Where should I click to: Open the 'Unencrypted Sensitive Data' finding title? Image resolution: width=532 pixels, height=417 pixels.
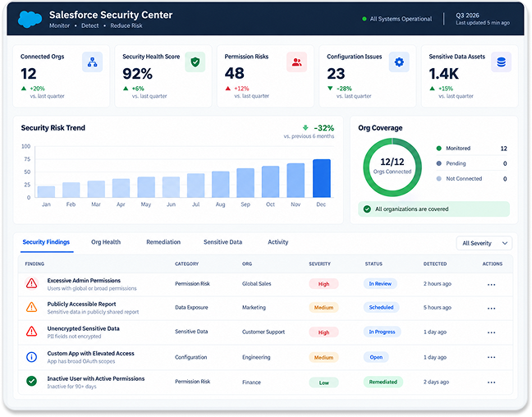click(83, 329)
